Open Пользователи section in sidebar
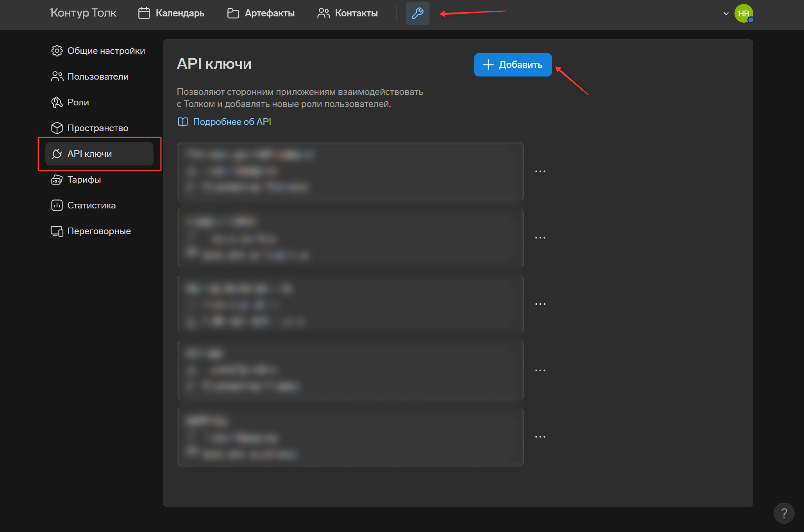 click(99, 77)
